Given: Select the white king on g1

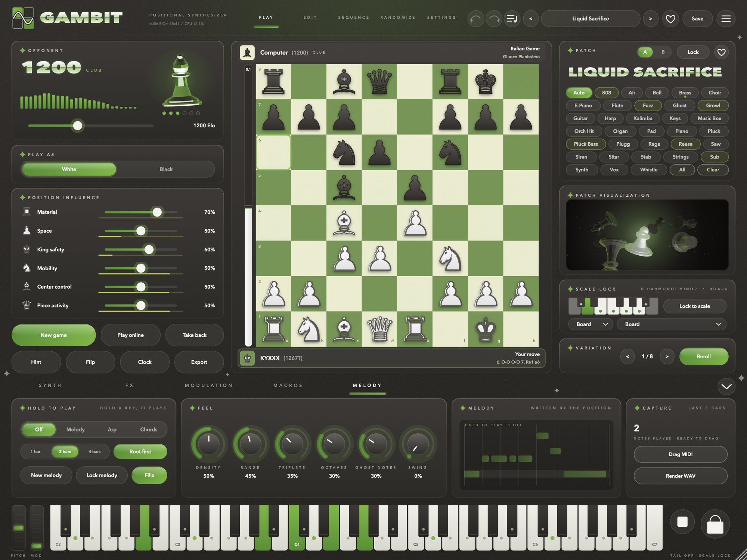Looking at the screenshot, I should (x=486, y=329).
